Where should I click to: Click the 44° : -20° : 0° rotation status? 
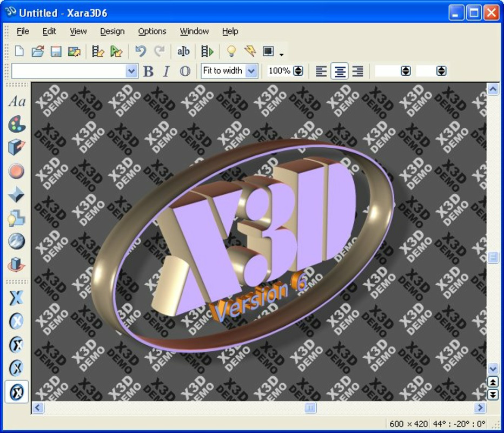pyautogui.click(x=459, y=424)
